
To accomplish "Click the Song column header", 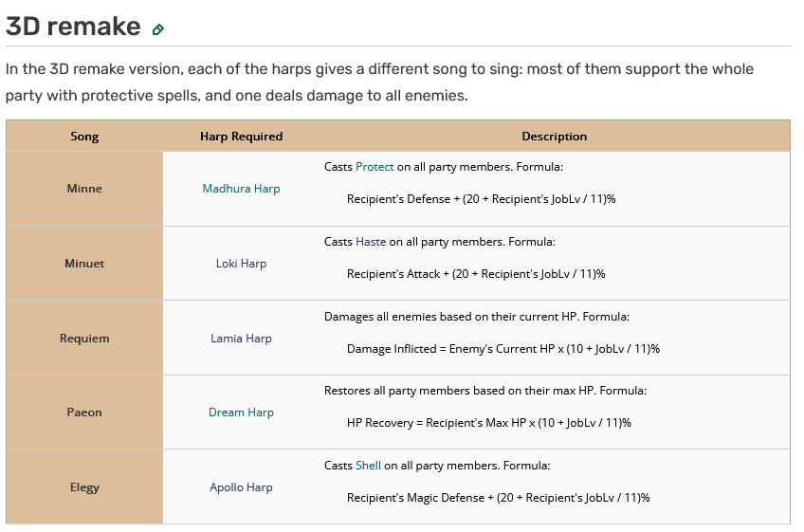I will click(84, 137).
